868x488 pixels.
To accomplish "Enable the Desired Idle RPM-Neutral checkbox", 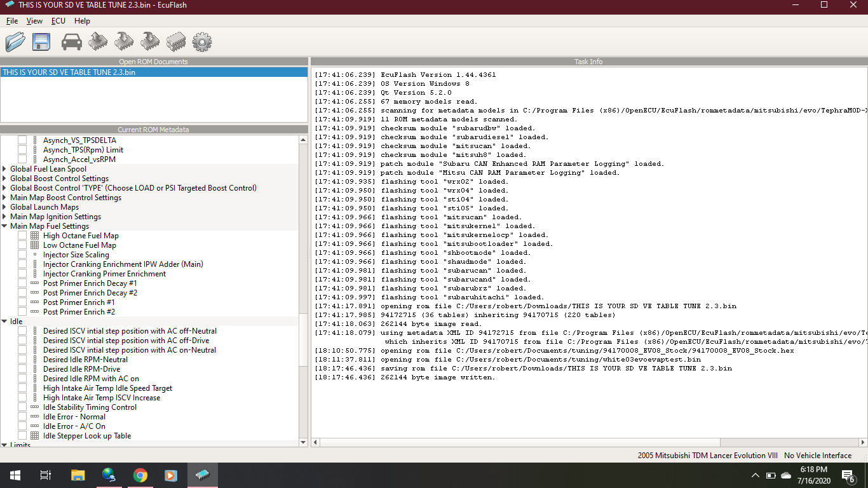I will [22, 360].
